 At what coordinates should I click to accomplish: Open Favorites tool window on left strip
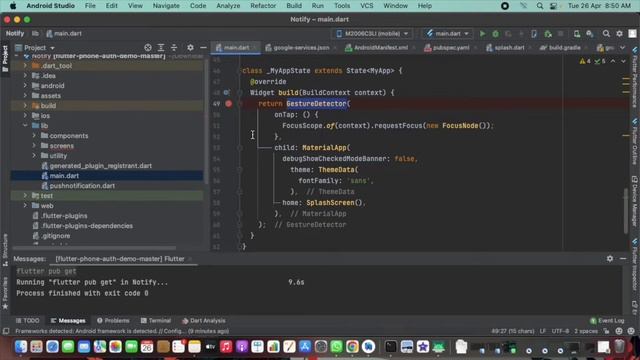[5, 292]
